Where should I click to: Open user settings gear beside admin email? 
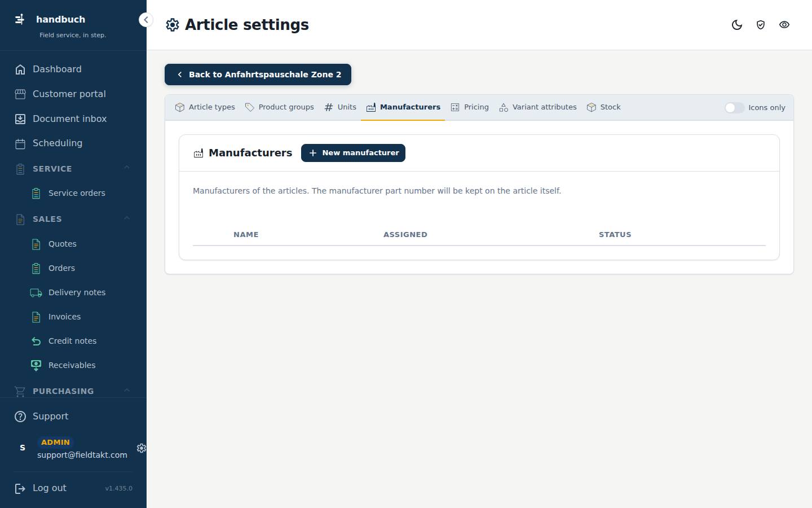142,448
